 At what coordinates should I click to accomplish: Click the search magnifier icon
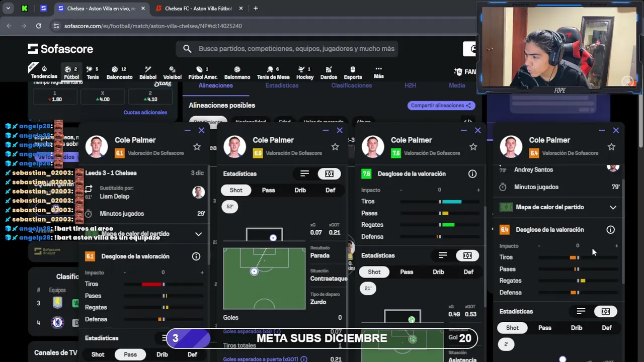[x=187, y=49]
